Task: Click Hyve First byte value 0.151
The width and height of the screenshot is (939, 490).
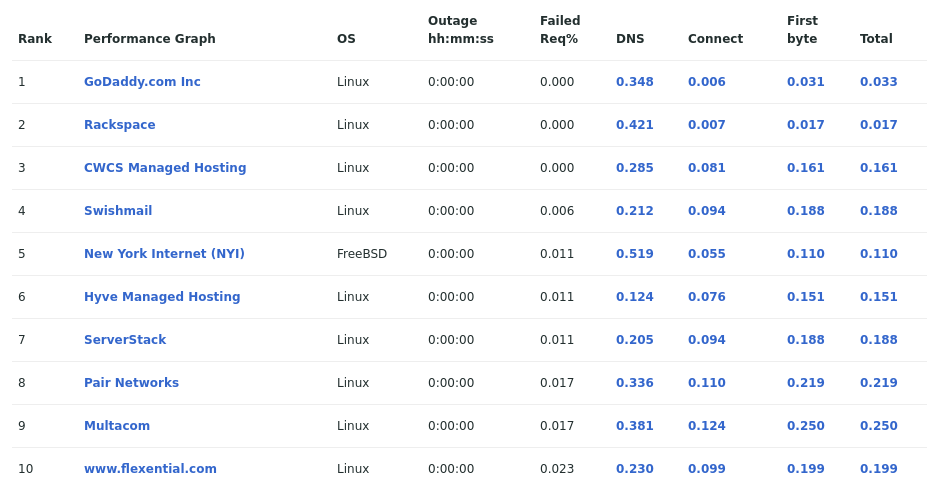Action: pyautogui.click(x=805, y=297)
